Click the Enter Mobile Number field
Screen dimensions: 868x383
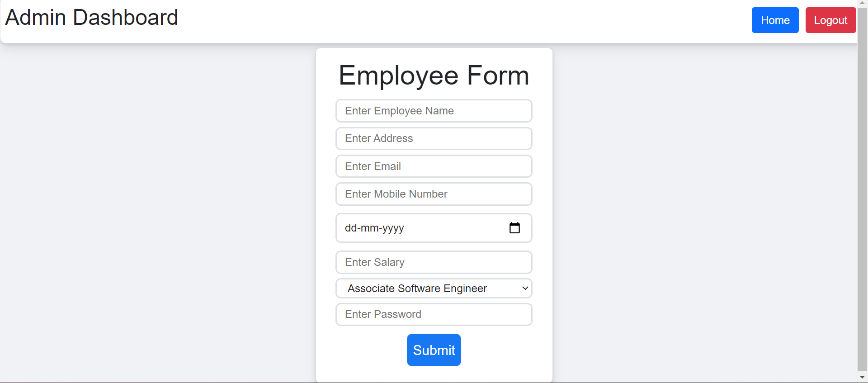click(x=434, y=194)
